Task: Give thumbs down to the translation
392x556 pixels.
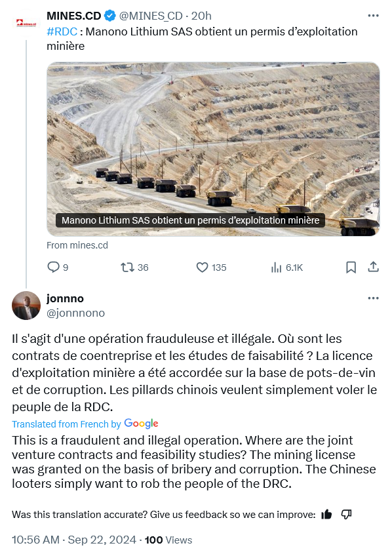Action: (x=346, y=514)
